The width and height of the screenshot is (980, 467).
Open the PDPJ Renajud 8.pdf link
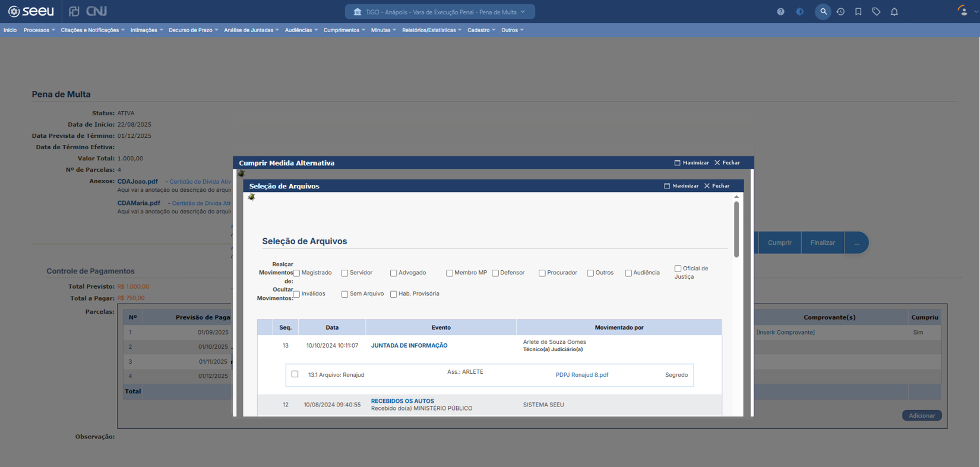pyautogui.click(x=582, y=375)
